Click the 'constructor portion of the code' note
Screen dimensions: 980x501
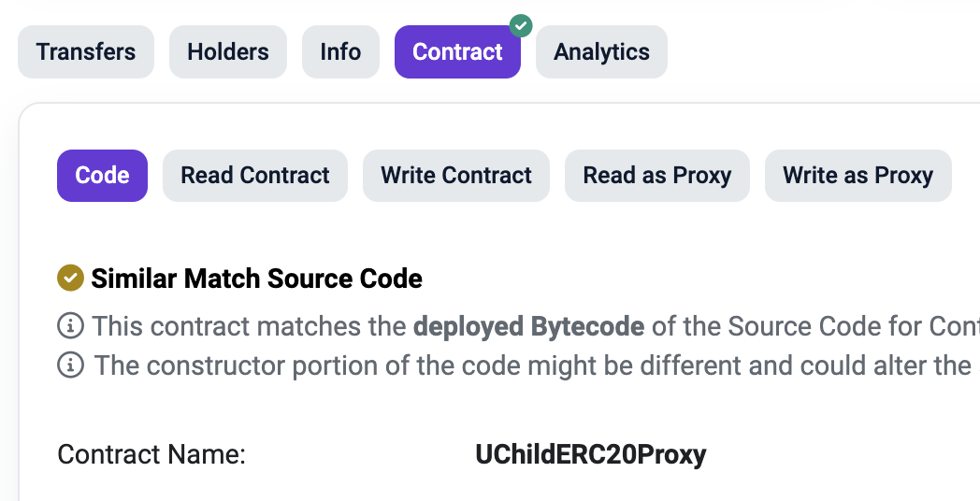point(393,365)
